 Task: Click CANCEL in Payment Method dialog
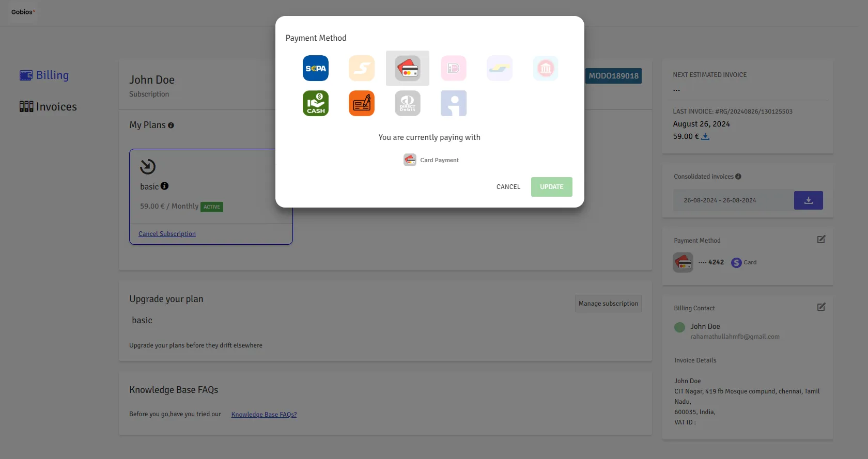pyautogui.click(x=508, y=187)
